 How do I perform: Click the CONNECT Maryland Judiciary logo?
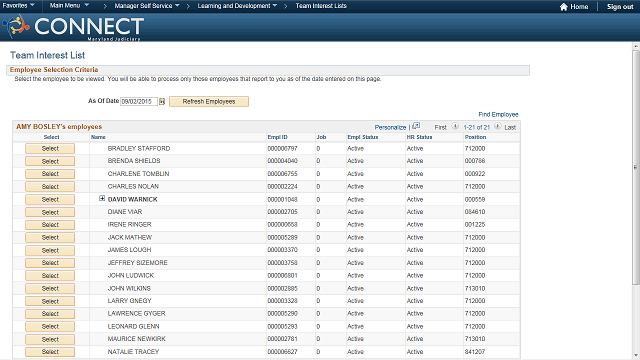[x=73, y=27]
